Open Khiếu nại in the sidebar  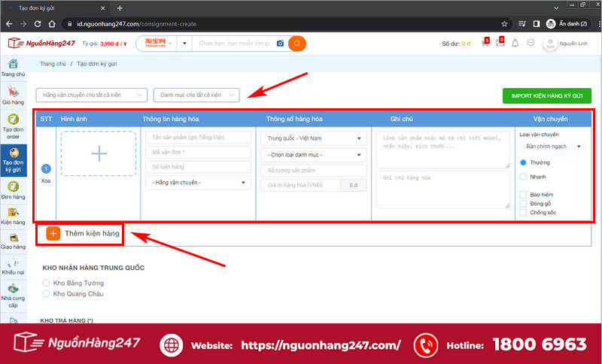point(13,266)
